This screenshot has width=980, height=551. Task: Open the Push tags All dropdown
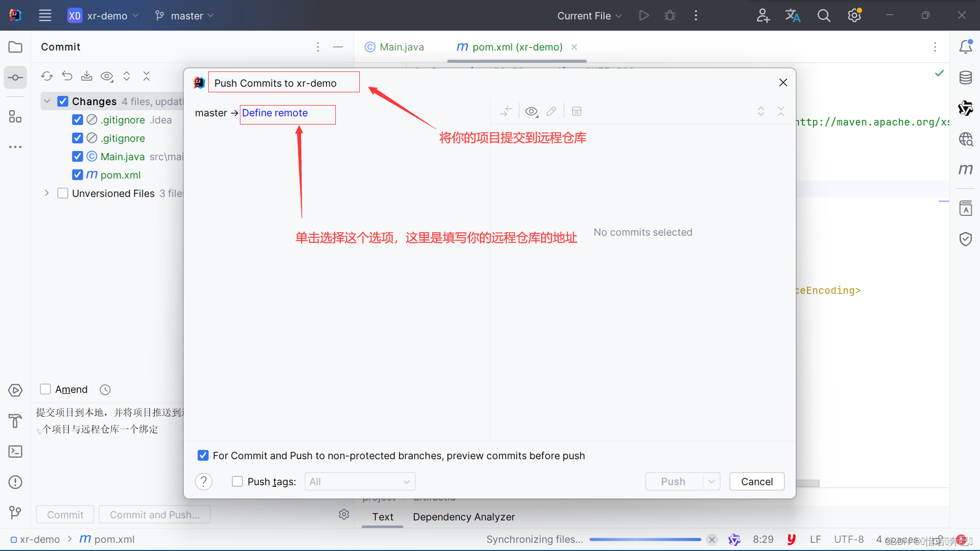tap(360, 482)
